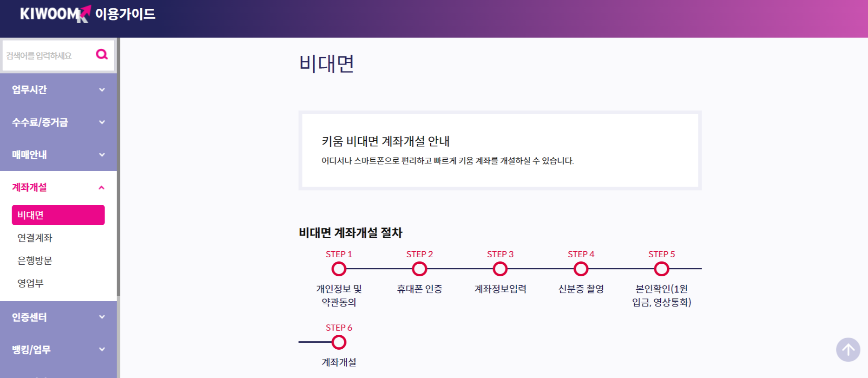The height and width of the screenshot is (378, 868).
Task: Expand the 인증센터 menu
Action: click(58, 317)
